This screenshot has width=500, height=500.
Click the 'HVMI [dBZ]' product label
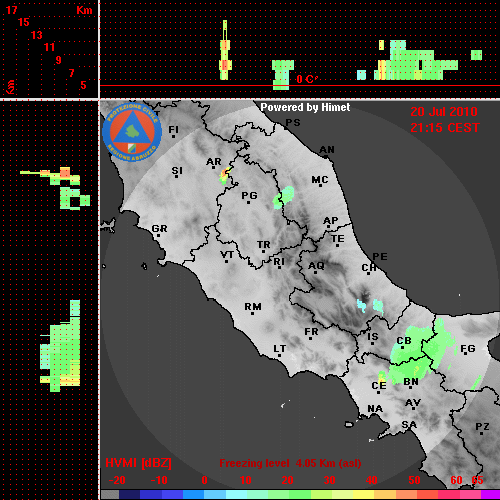(138, 463)
